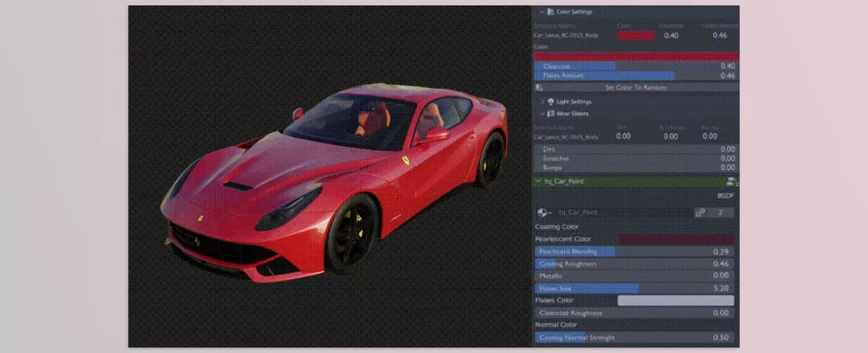Click the icon right of tq_Car_Paint header

(731, 181)
